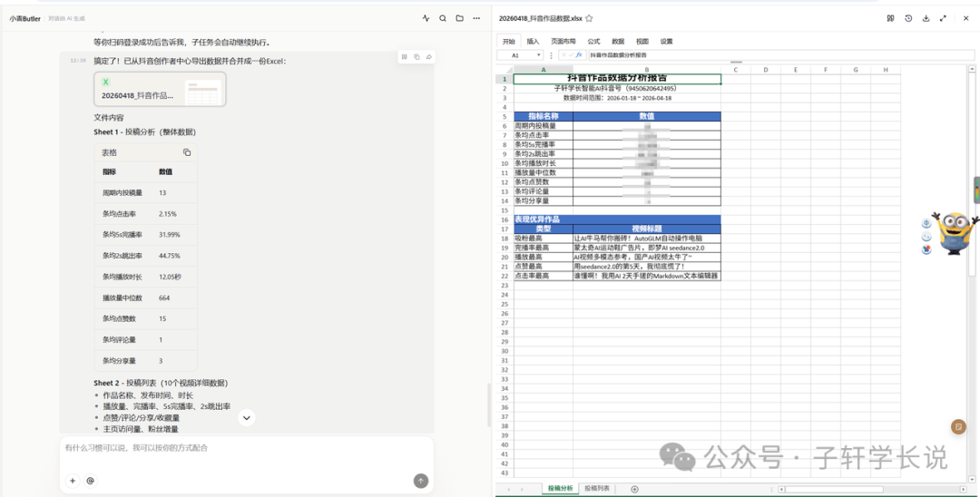Click the Minion mascot widget

coord(955,232)
